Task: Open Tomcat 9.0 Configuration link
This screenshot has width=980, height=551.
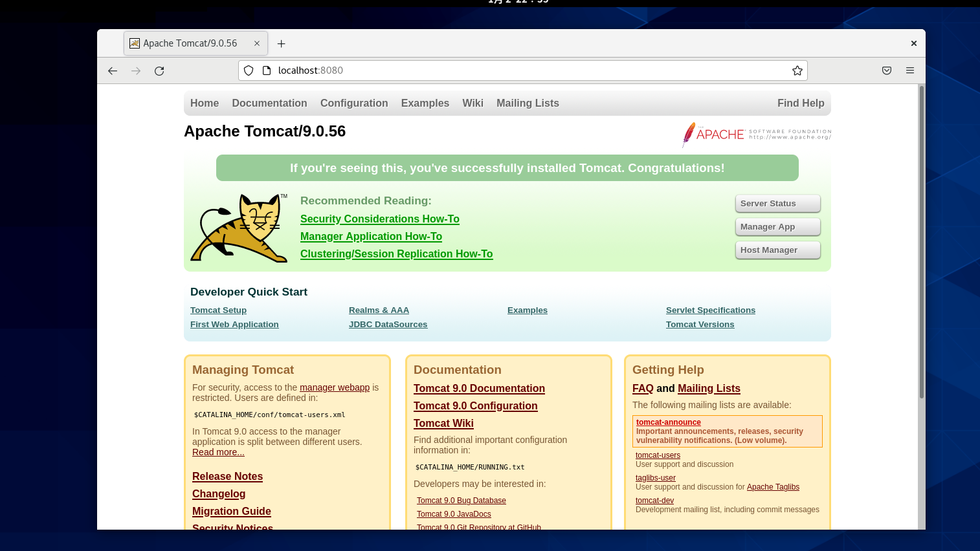Action: [476, 405]
